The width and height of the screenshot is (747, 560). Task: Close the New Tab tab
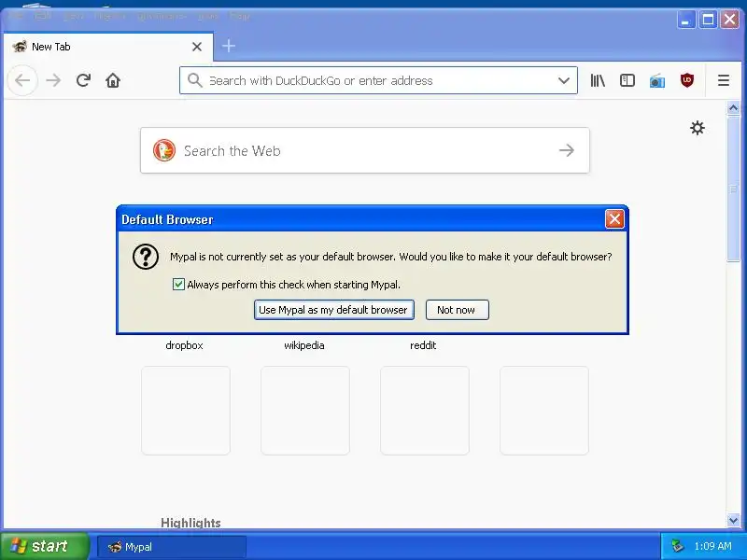[x=197, y=47]
